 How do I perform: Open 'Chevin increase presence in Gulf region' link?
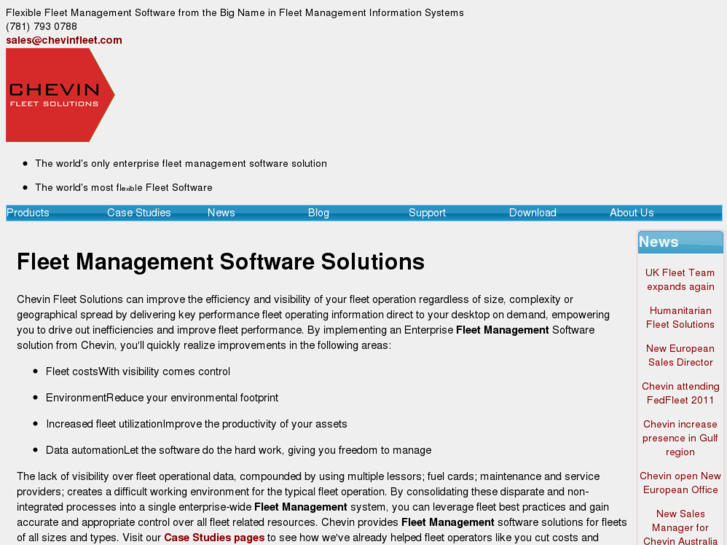click(x=680, y=438)
